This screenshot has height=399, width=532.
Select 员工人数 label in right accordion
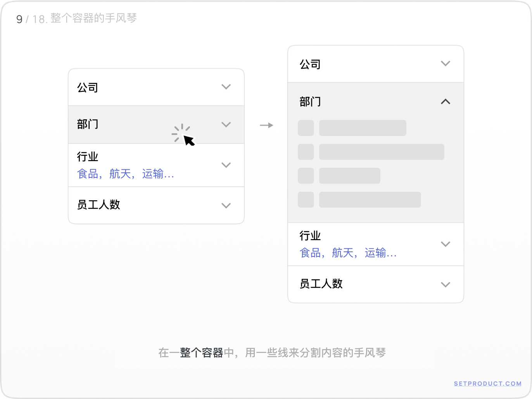pyautogui.click(x=321, y=284)
